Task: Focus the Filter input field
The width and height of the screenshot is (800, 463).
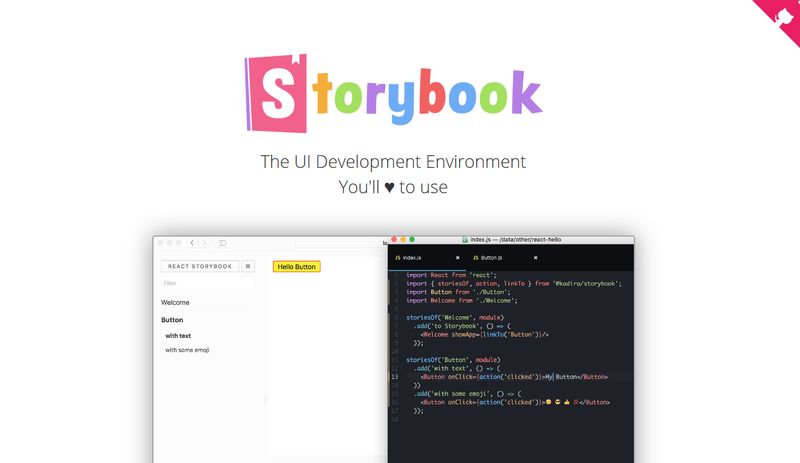Action: tap(207, 283)
